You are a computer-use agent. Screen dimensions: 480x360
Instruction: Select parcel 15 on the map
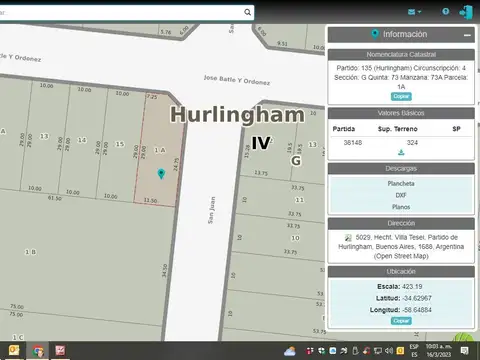(120, 144)
